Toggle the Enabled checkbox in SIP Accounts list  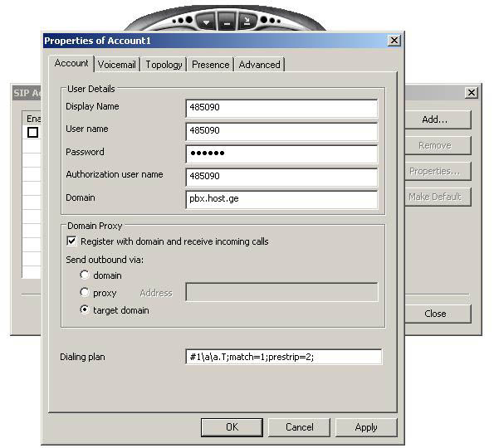tap(32, 132)
